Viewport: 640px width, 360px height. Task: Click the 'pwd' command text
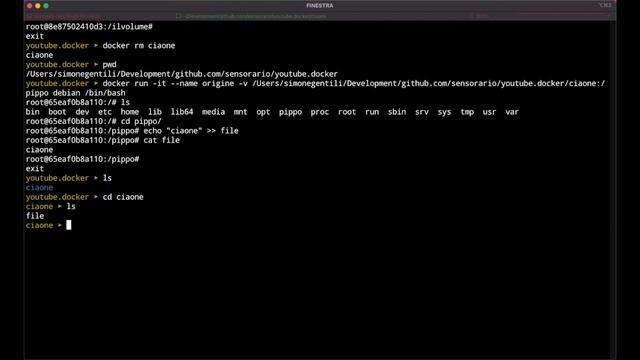point(109,64)
